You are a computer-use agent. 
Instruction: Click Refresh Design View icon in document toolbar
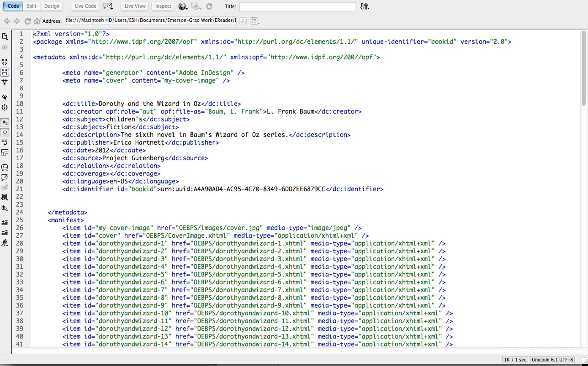click(x=209, y=6)
